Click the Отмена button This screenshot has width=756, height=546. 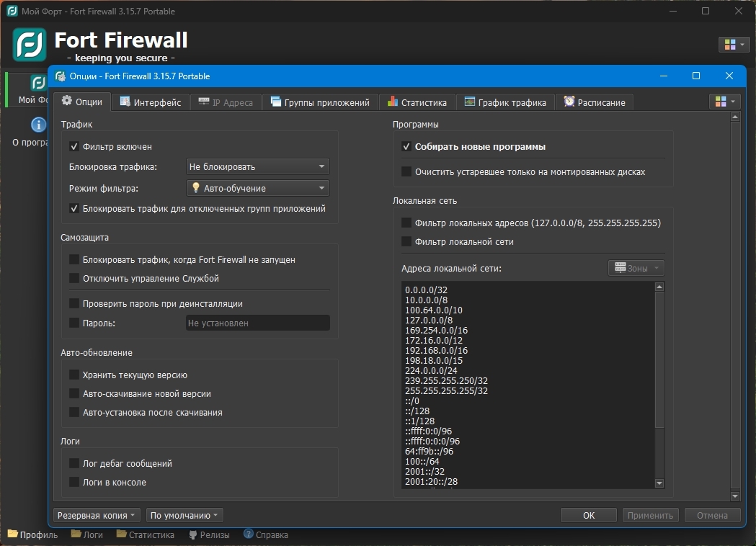click(712, 515)
